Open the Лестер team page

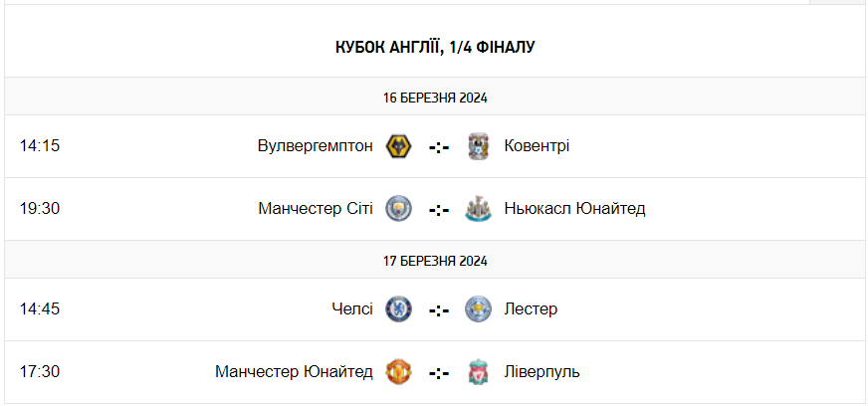[x=531, y=308]
